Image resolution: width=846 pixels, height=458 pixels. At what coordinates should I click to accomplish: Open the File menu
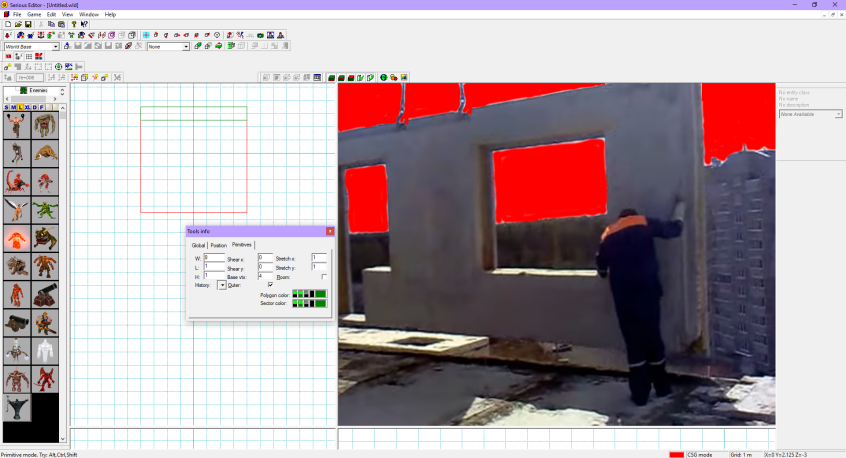(17, 15)
